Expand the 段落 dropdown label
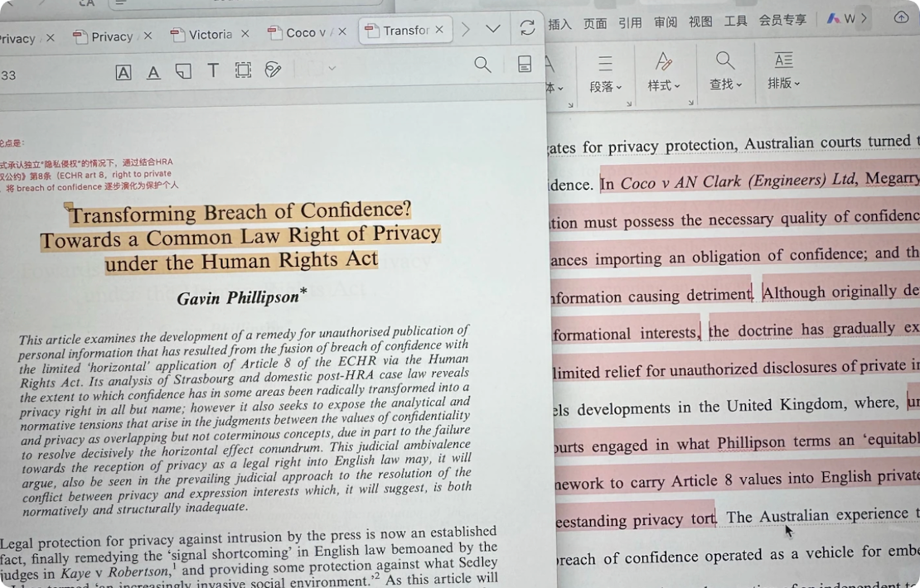Viewport: 920px width, 588px height. tap(606, 87)
